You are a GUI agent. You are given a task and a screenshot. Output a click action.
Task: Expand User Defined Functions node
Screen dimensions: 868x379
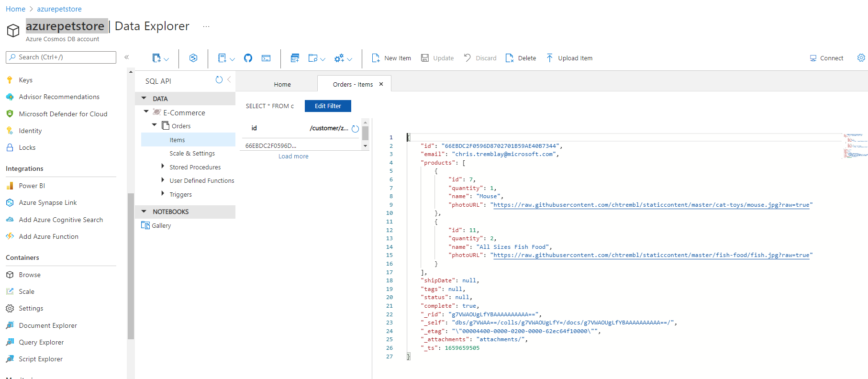[163, 180]
